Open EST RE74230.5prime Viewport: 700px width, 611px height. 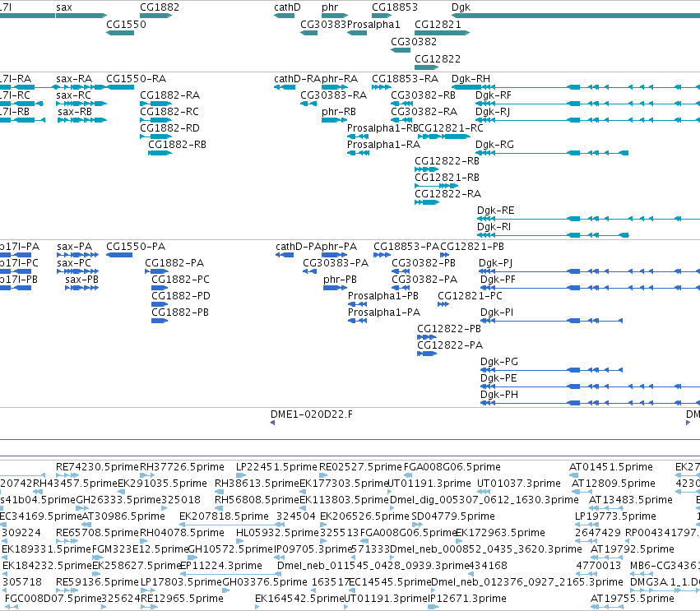[x=97, y=467]
